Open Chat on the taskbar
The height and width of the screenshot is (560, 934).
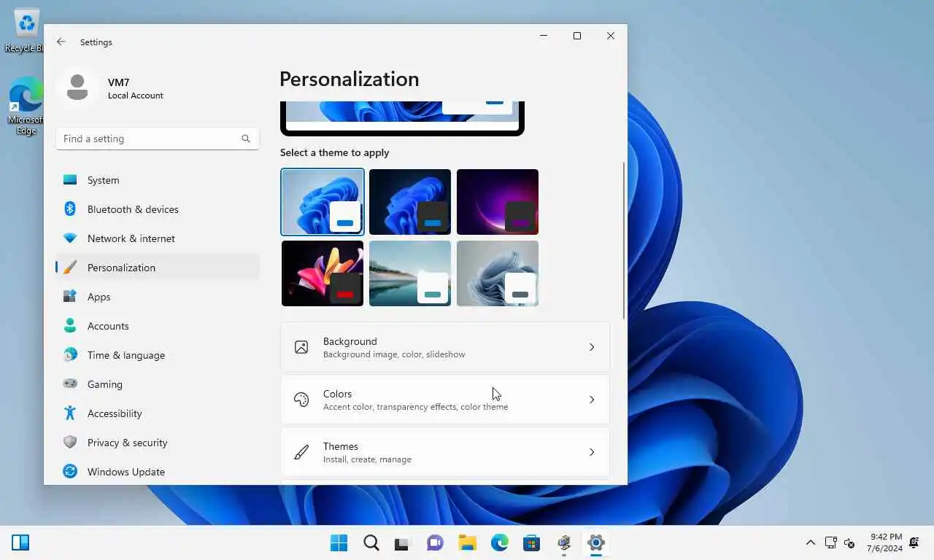coord(435,542)
